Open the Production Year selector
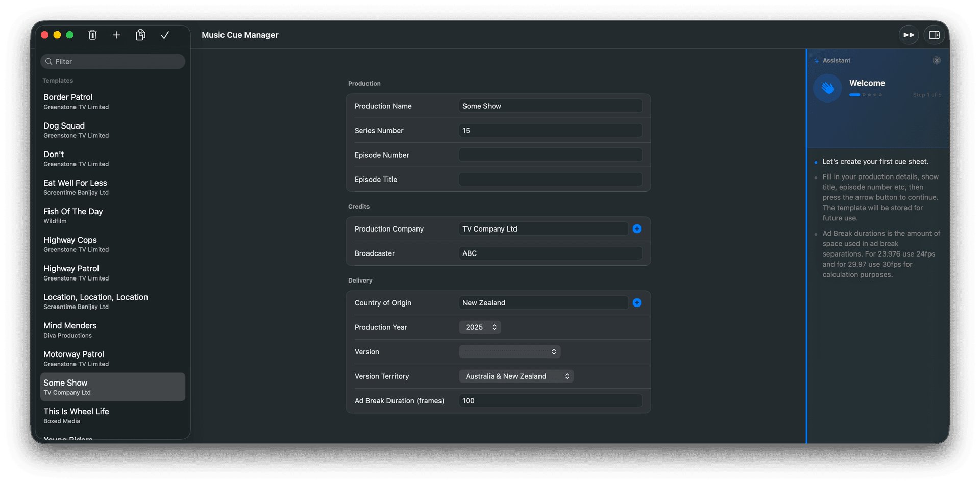Image resolution: width=980 pixels, height=484 pixels. [x=479, y=327]
